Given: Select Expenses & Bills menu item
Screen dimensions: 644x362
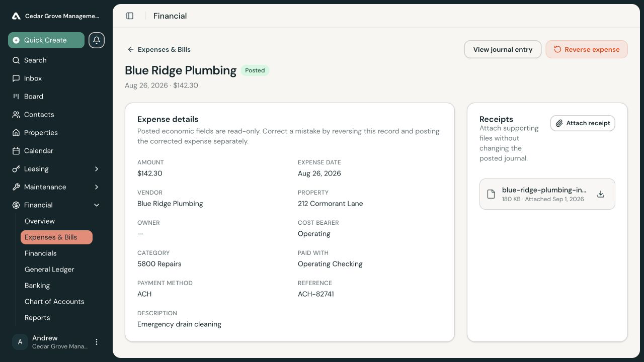Looking at the screenshot, I should point(56,237).
